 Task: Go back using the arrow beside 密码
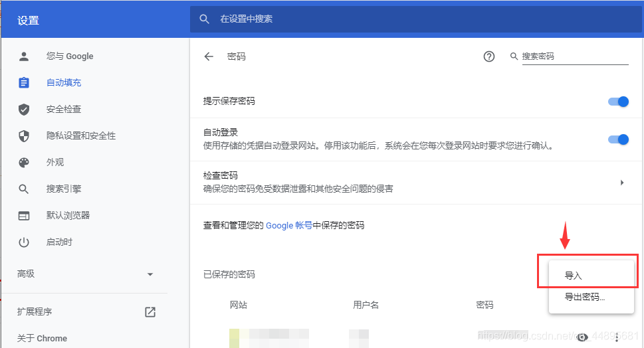click(209, 56)
